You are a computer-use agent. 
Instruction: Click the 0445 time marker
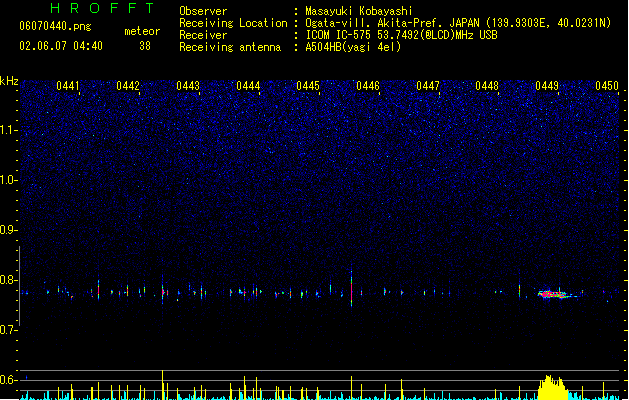(x=308, y=86)
